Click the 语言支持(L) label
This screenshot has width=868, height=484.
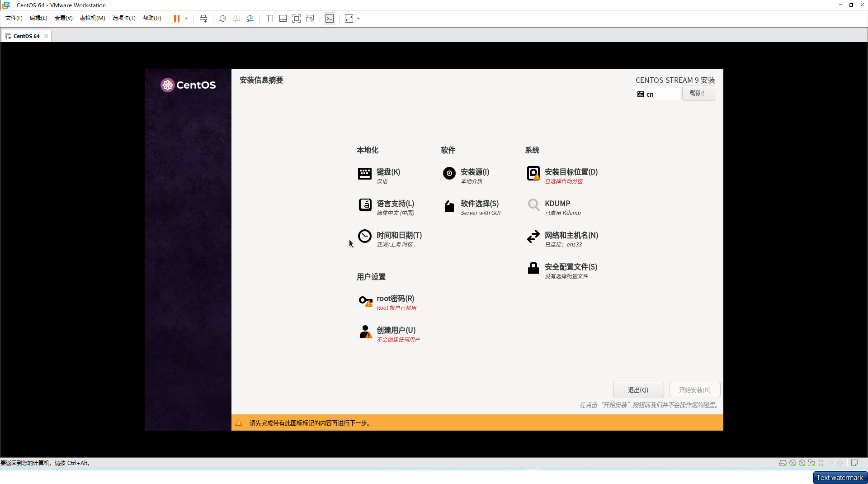pyautogui.click(x=396, y=204)
